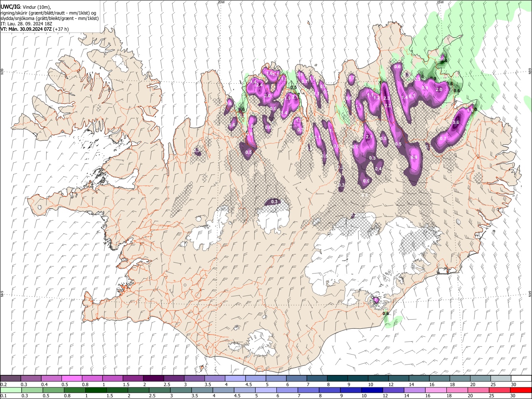Screen dimensions: 532x399
Task: Click the 2.4 precipitation value label
Action: pos(260,85)
